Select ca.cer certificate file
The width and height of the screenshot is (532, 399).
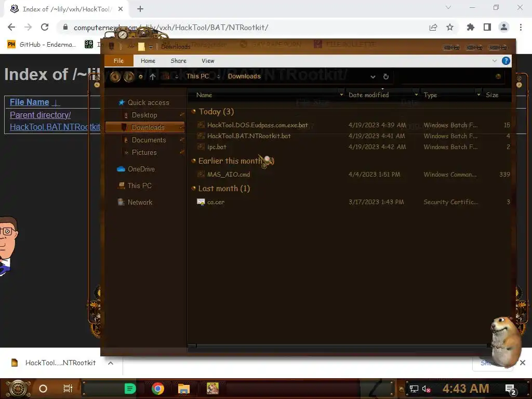pos(216,202)
